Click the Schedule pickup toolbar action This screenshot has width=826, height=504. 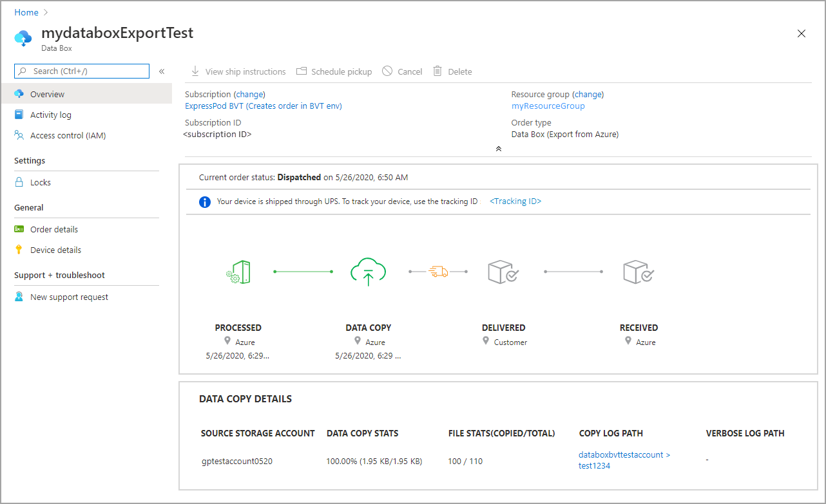(334, 71)
